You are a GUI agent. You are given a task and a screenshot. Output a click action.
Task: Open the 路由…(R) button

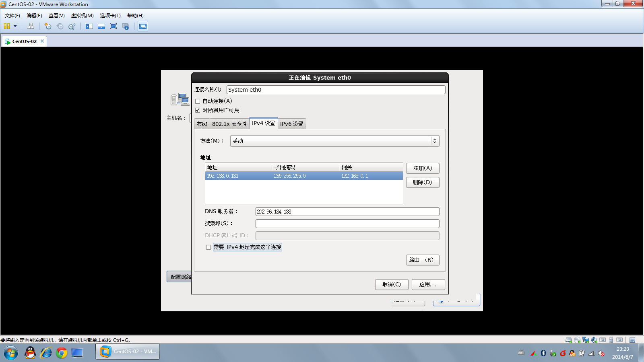pyautogui.click(x=423, y=260)
